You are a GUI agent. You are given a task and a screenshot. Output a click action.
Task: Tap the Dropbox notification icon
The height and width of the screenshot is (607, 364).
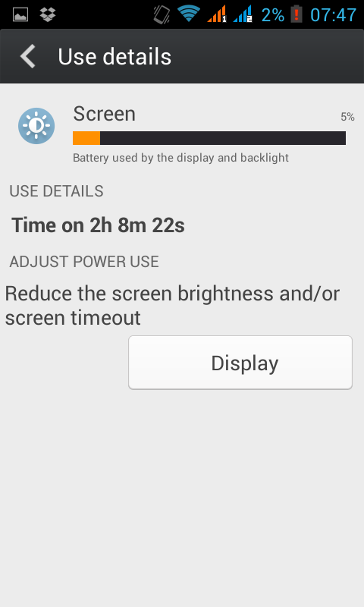click(48, 14)
